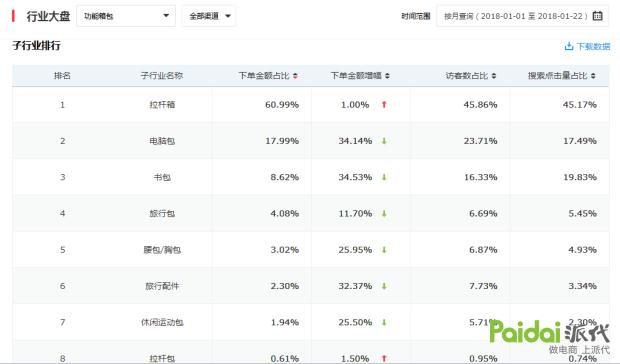This screenshot has height=364, width=620.
Task: Click the 8.62% order amount share value
Action: [x=285, y=177]
